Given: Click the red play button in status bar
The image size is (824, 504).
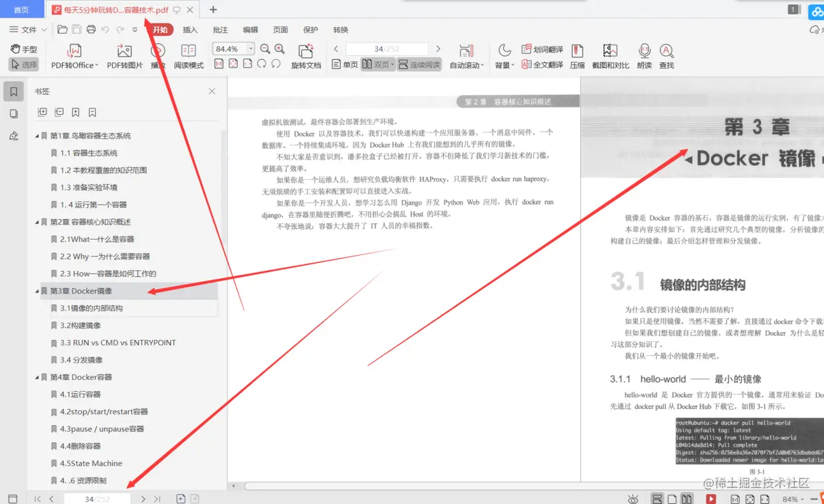Looking at the screenshot, I should coord(710,499).
